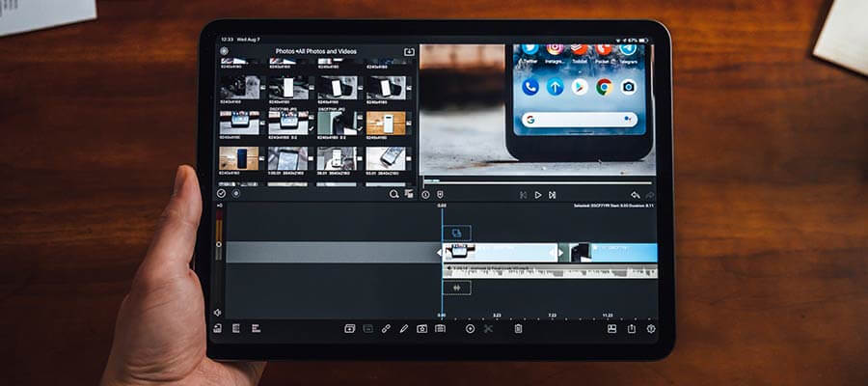This screenshot has height=386, width=868.
Task: Mute audio with the timeline speaker icon
Action: click(218, 313)
